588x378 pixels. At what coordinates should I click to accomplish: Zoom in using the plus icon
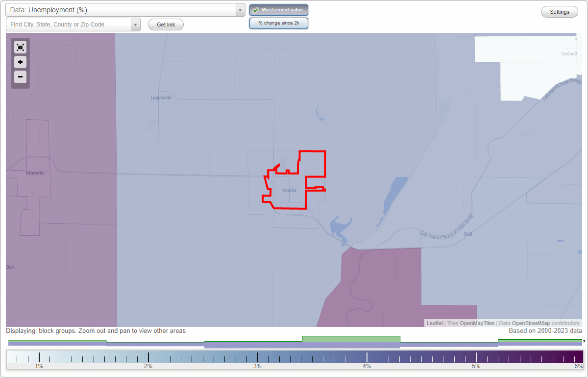20,62
